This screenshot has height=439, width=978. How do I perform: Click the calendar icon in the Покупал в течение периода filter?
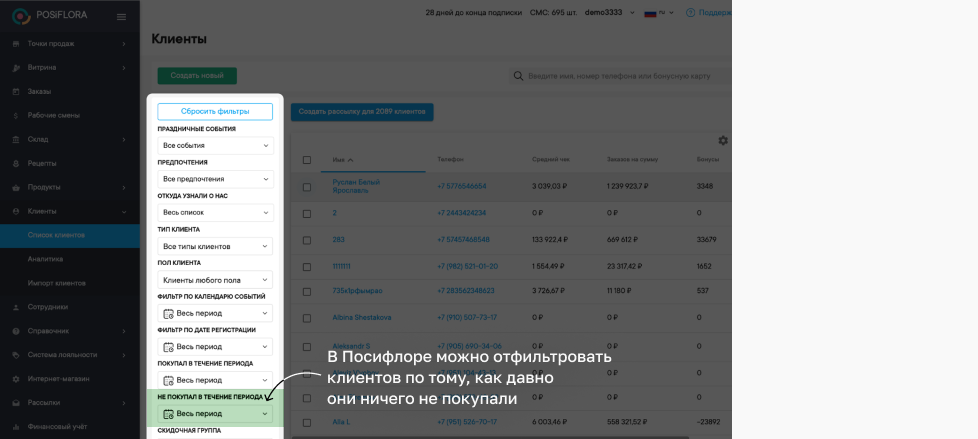point(168,380)
